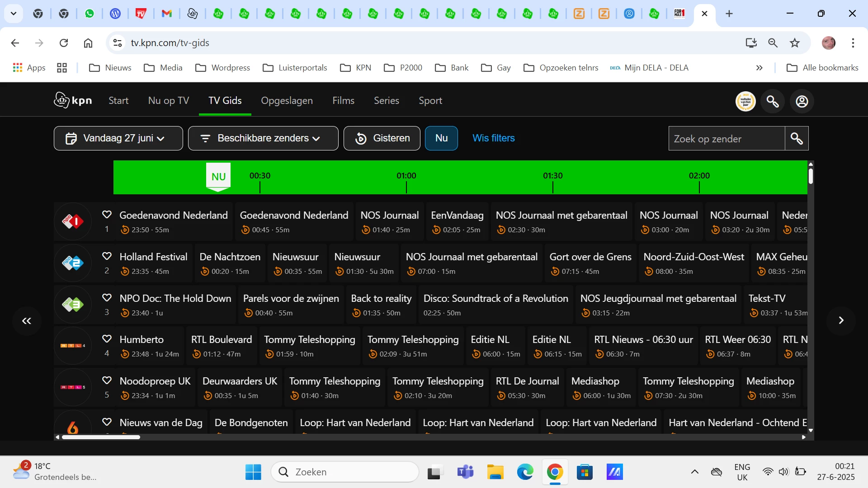Image resolution: width=868 pixels, height=488 pixels.
Task: Show hidden system tray icons
Action: point(695,472)
